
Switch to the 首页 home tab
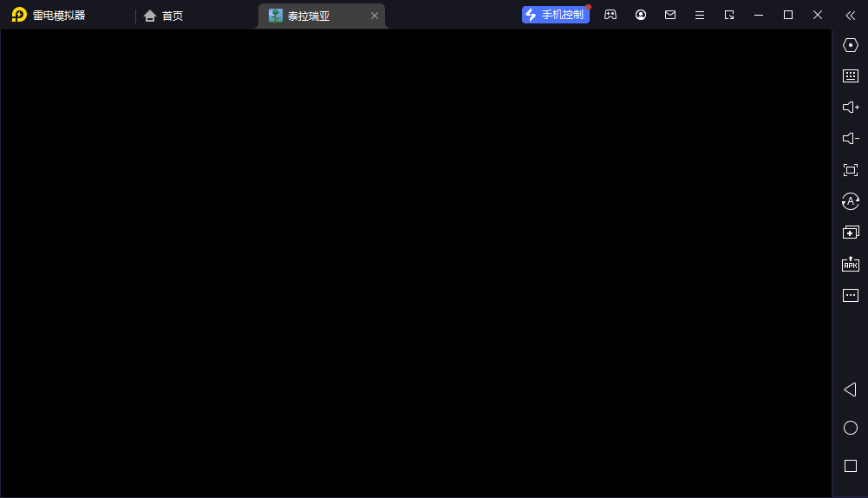tap(163, 16)
